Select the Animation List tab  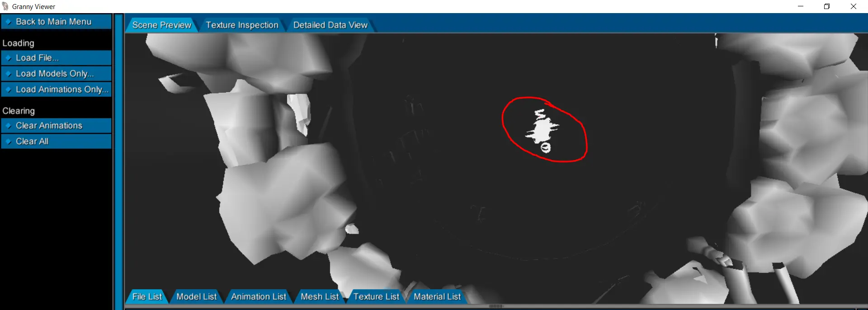pyautogui.click(x=258, y=297)
